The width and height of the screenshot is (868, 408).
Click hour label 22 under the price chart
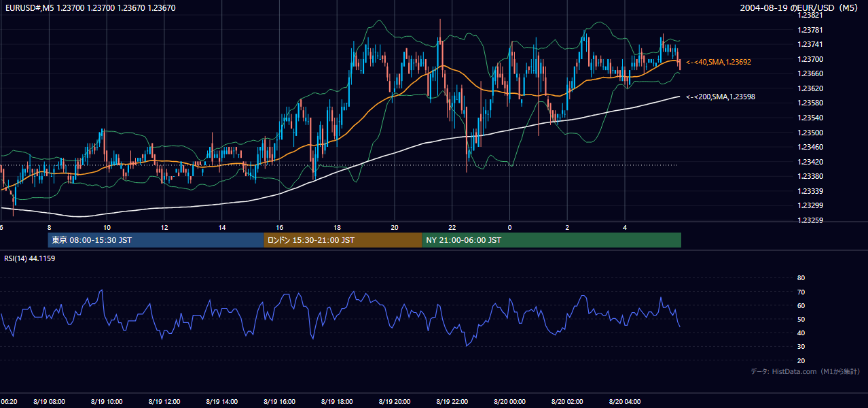(452, 227)
